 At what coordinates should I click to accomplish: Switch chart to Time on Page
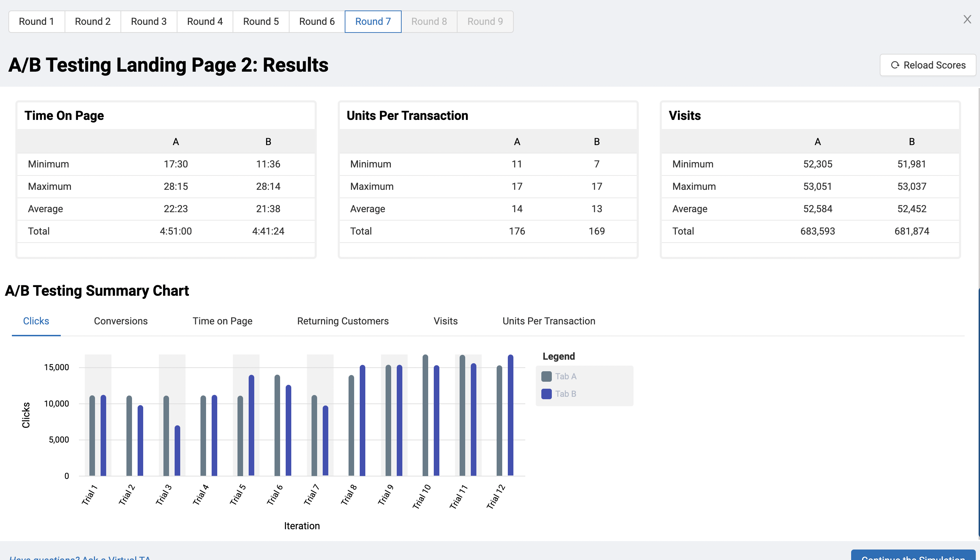coord(222,321)
